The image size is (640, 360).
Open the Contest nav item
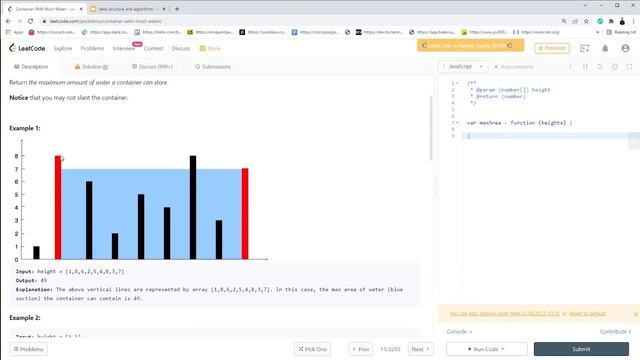[x=153, y=48]
